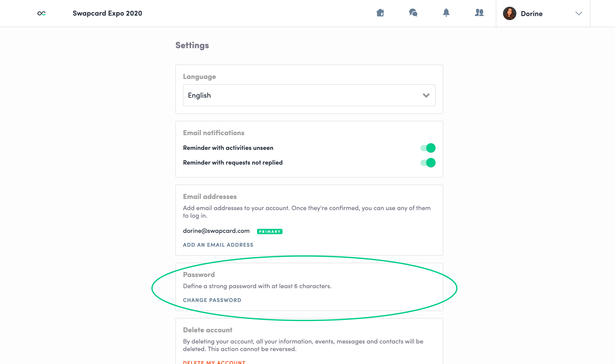The image size is (615, 364).
Task: Open the chat messages icon
Action: coord(413,12)
